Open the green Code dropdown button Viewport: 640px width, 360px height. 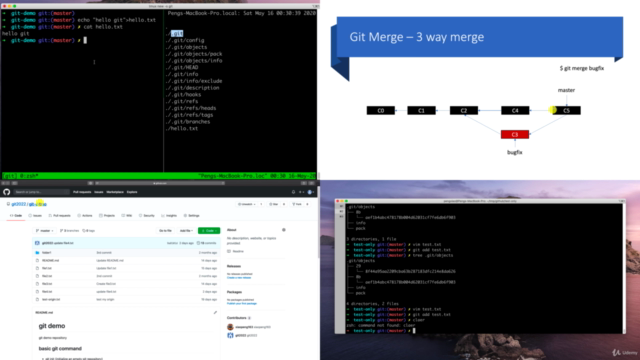point(209,231)
